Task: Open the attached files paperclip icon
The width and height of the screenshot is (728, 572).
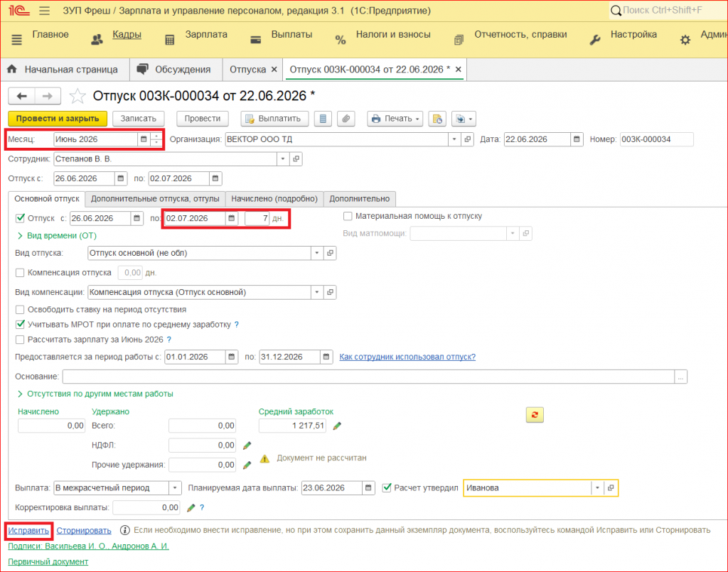Action: click(346, 119)
